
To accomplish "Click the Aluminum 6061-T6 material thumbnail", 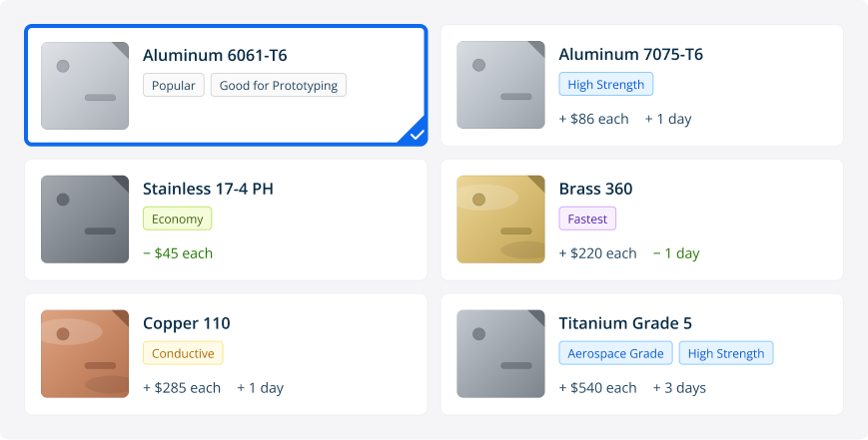I will [x=85, y=86].
